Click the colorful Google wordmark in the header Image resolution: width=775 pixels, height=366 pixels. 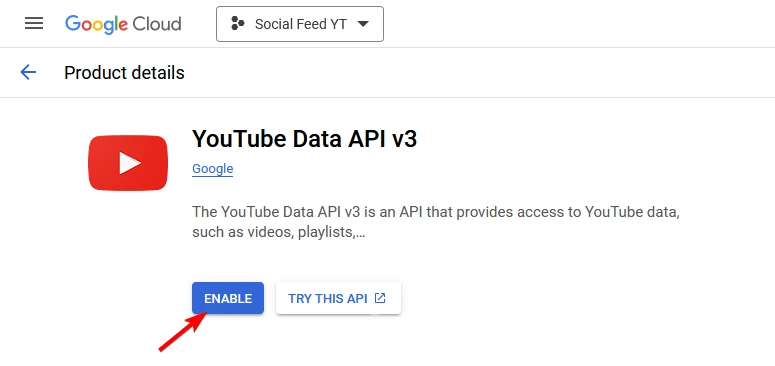pyautogui.click(x=96, y=24)
